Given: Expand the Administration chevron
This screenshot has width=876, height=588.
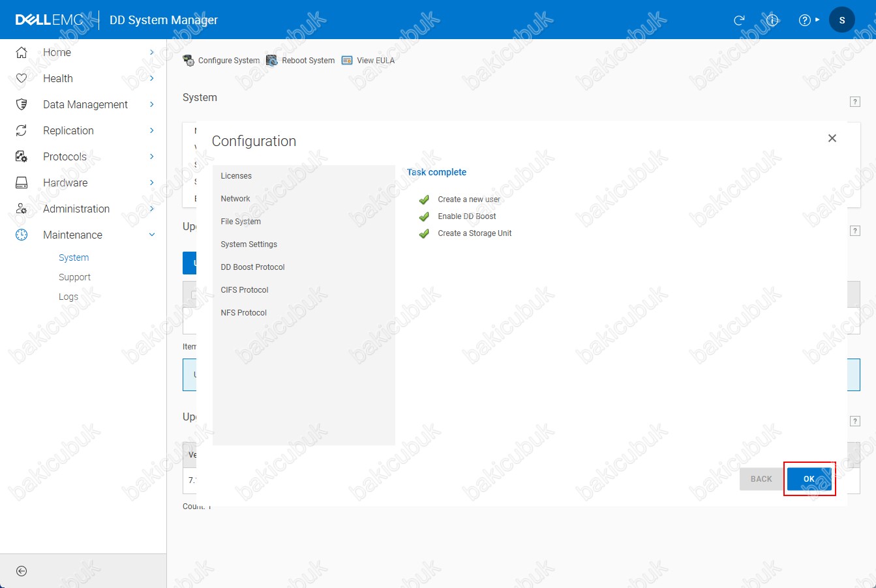Looking at the screenshot, I should [x=152, y=209].
